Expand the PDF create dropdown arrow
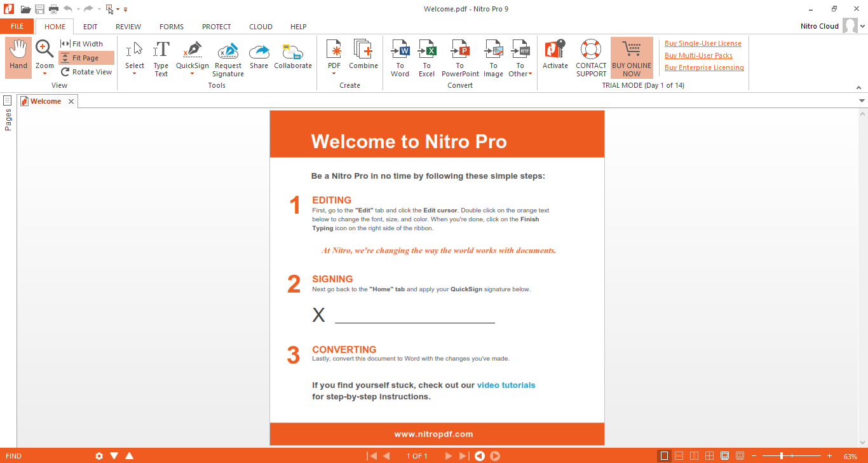868x463 pixels. click(334, 74)
